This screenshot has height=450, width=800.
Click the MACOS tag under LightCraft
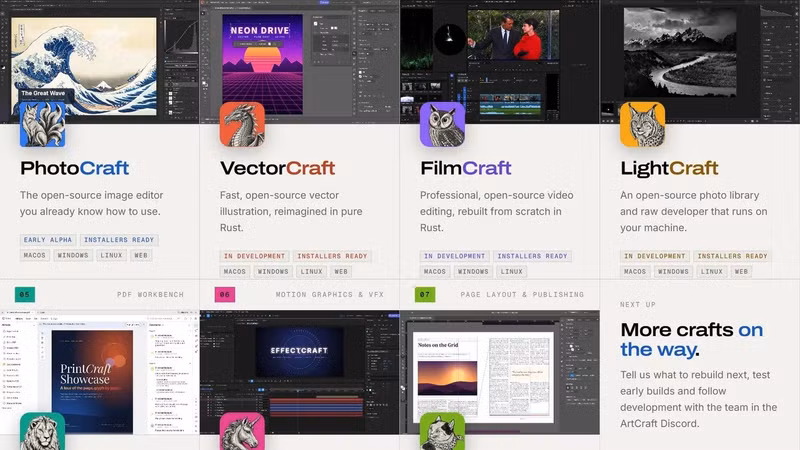click(635, 271)
